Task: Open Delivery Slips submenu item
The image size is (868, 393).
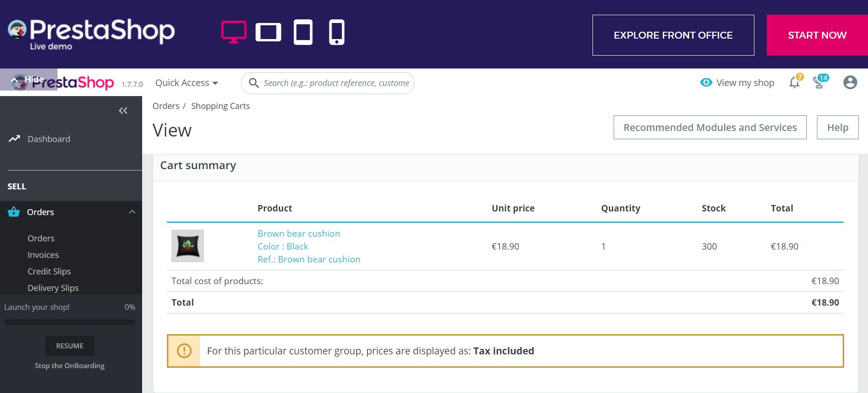Action: point(53,288)
